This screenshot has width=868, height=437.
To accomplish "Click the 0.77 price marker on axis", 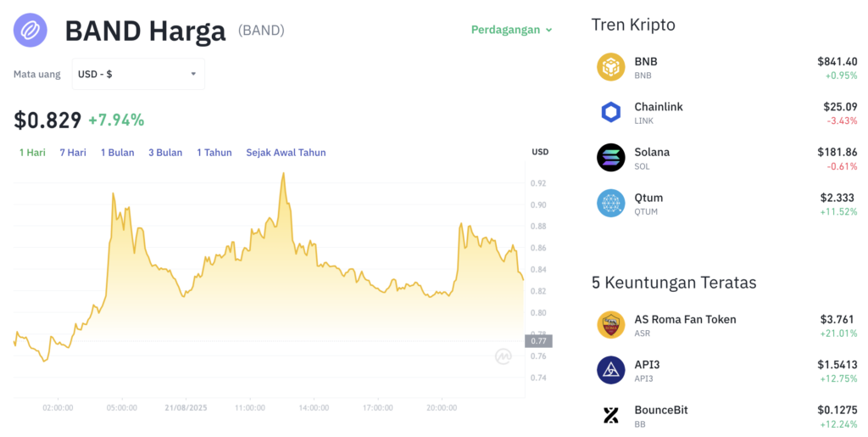I will [x=538, y=341].
